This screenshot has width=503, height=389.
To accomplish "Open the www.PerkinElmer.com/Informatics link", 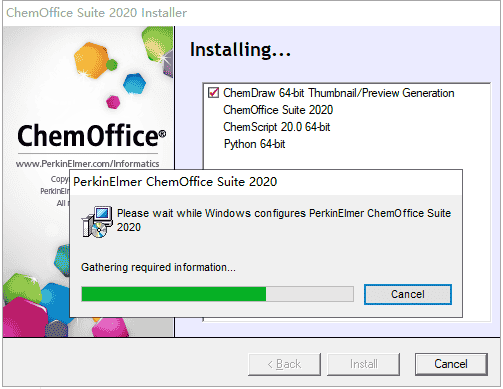I will tap(87, 164).
